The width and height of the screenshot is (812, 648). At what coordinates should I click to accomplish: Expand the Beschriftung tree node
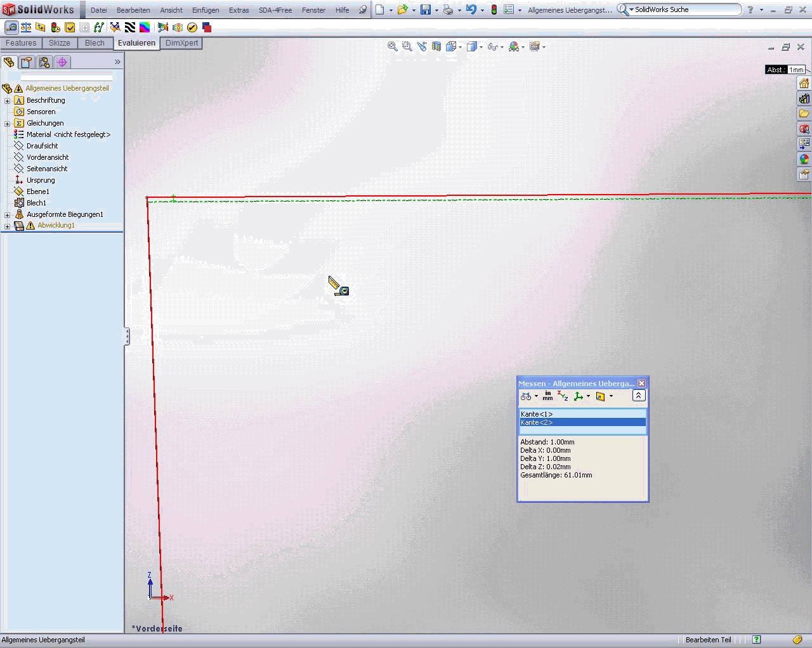point(8,100)
